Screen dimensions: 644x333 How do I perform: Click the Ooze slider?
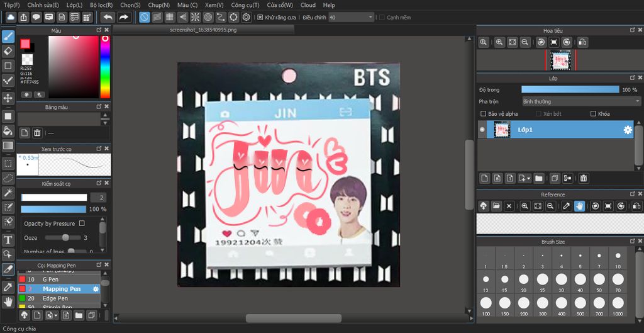63,237
